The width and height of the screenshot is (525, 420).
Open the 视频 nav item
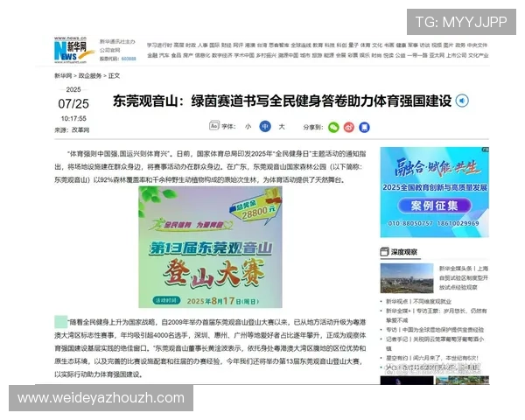point(437,45)
